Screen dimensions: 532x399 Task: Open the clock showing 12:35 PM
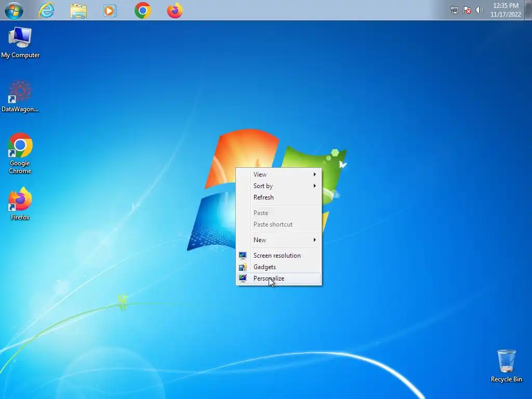tap(506, 10)
